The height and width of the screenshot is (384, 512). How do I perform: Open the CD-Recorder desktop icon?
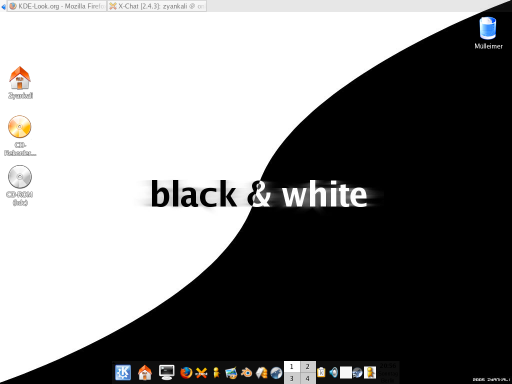(x=20, y=135)
